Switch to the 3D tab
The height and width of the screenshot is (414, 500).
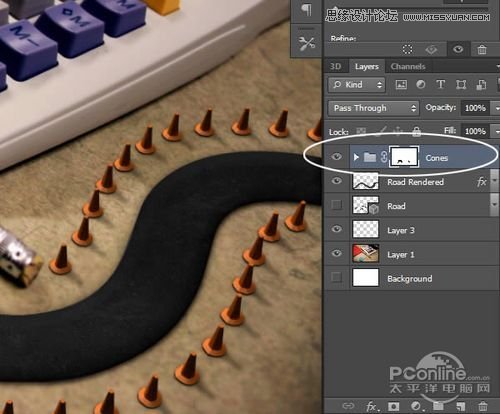pos(335,67)
